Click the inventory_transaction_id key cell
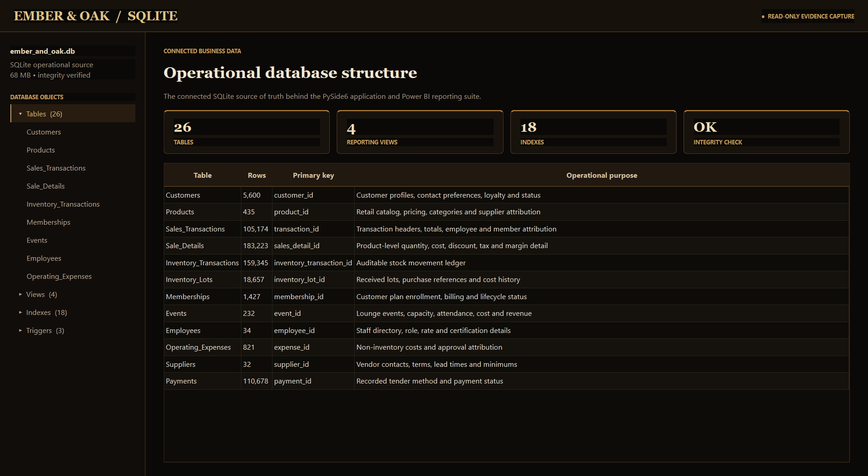Viewport: 868px width, 476px height. 313,263
